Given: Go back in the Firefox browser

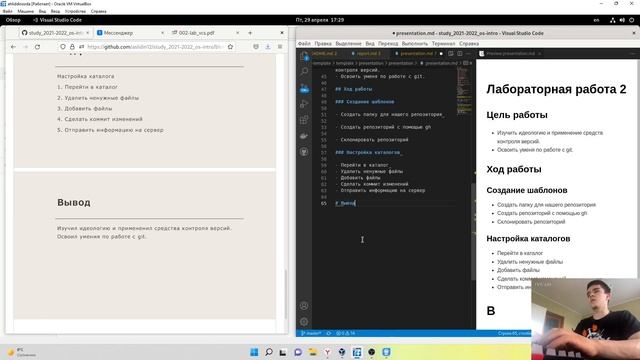Looking at the screenshot, I should 13,47.
